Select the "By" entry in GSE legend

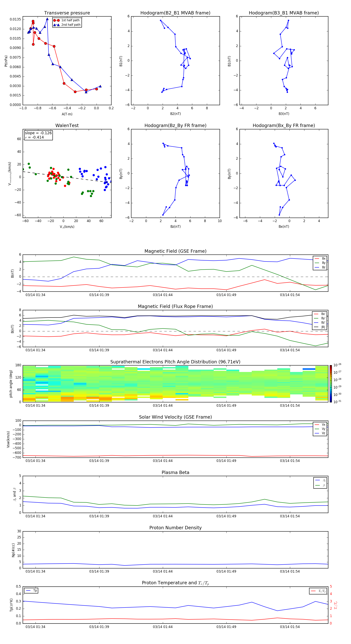320,263
